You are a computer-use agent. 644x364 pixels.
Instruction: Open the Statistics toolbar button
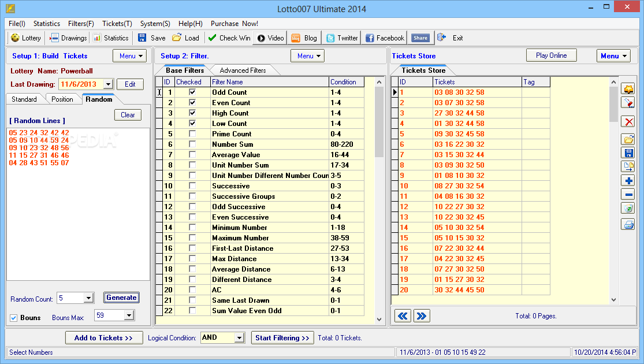111,38
